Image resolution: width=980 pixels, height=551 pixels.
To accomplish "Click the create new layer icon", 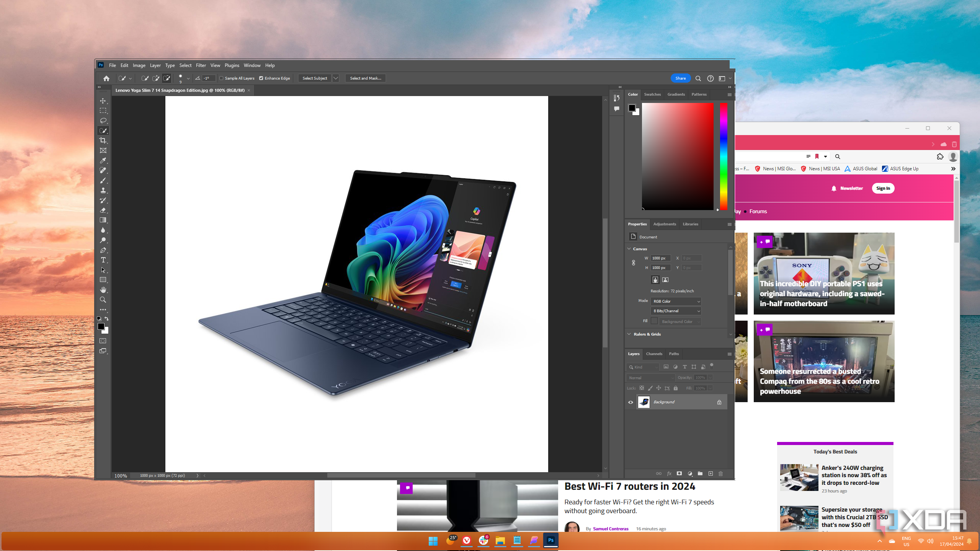I will [x=710, y=474].
